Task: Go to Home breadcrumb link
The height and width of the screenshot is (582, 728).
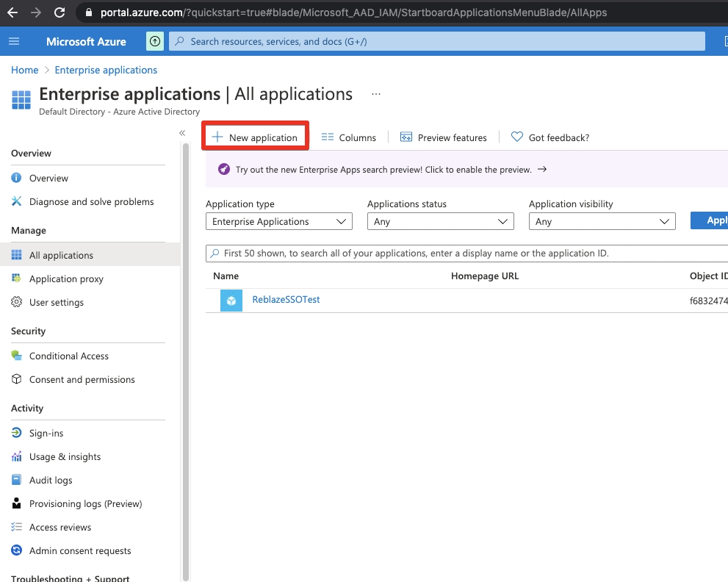Action: pos(24,70)
